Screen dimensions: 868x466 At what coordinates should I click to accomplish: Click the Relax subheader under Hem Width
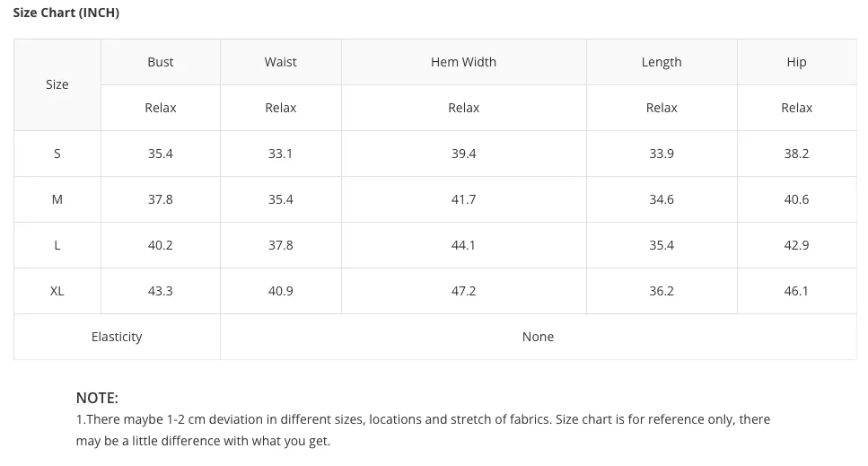tap(464, 108)
